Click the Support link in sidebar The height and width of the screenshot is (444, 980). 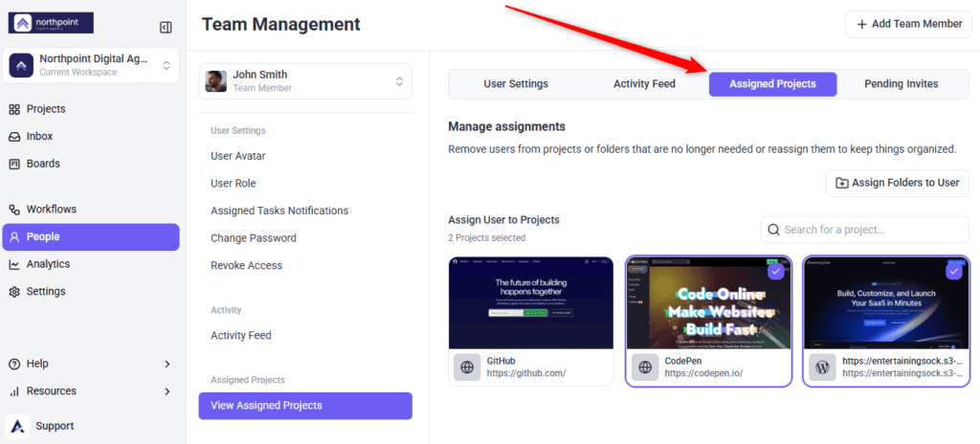55,427
